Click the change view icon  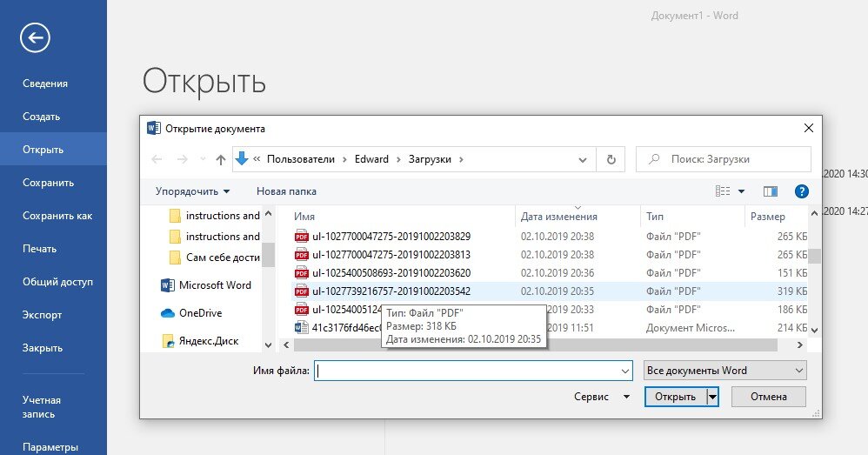[x=723, y=191]
